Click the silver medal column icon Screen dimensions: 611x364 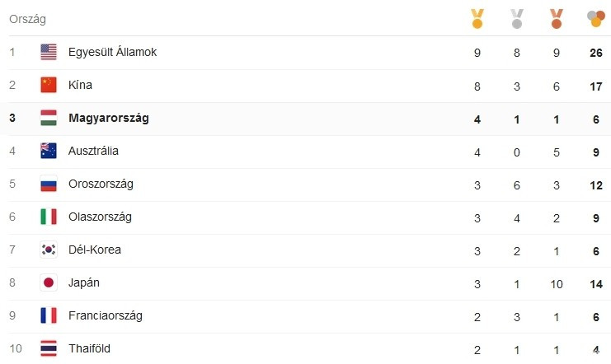(517, 18)
